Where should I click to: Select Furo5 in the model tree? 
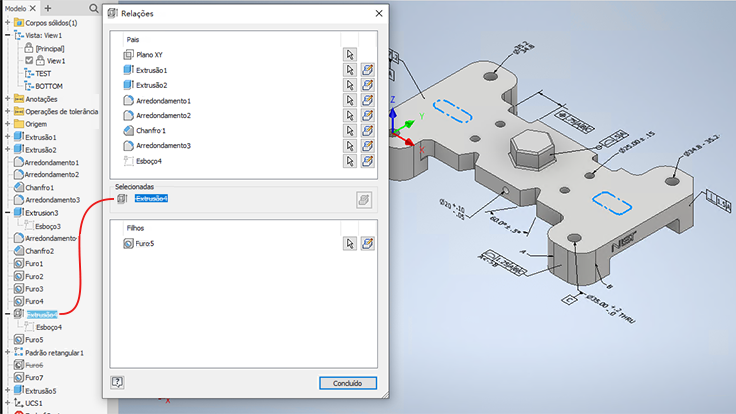(x=34, y=339)
